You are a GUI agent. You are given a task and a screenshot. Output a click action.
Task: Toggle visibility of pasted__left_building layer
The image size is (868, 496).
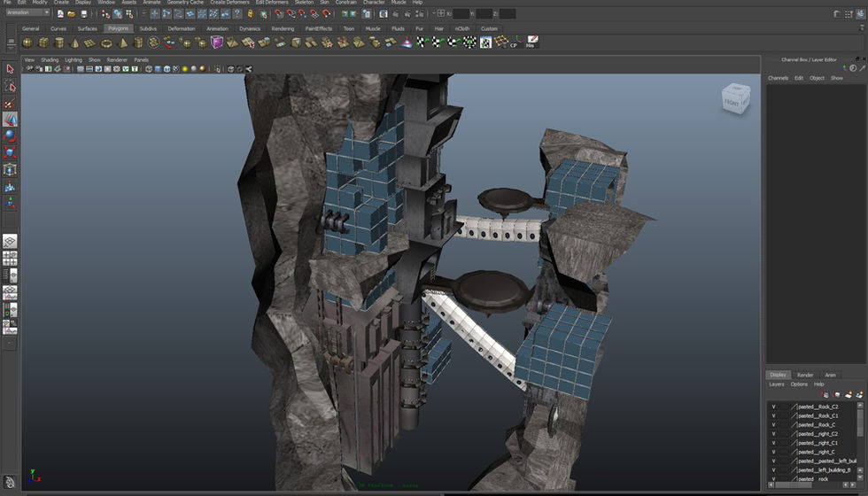pos(773,470)
